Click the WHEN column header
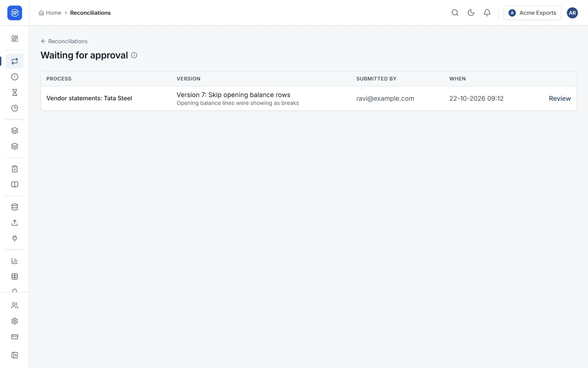 (457, 79)
